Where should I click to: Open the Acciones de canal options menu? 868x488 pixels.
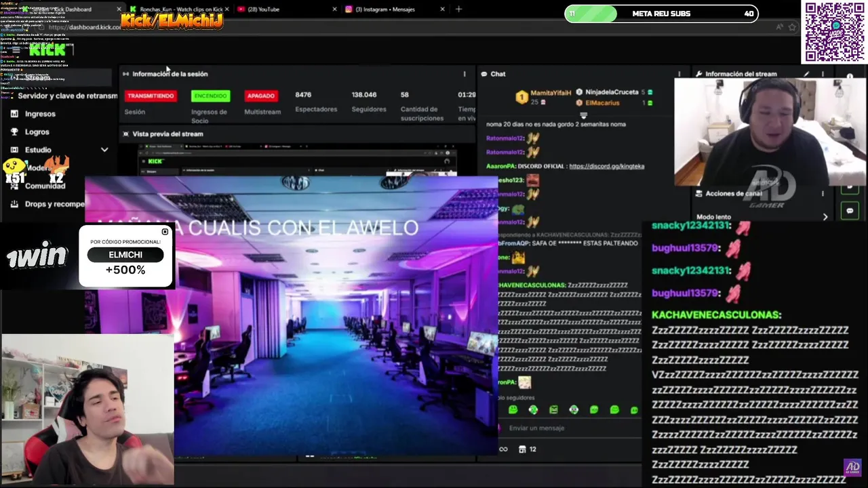pos(823,194)
